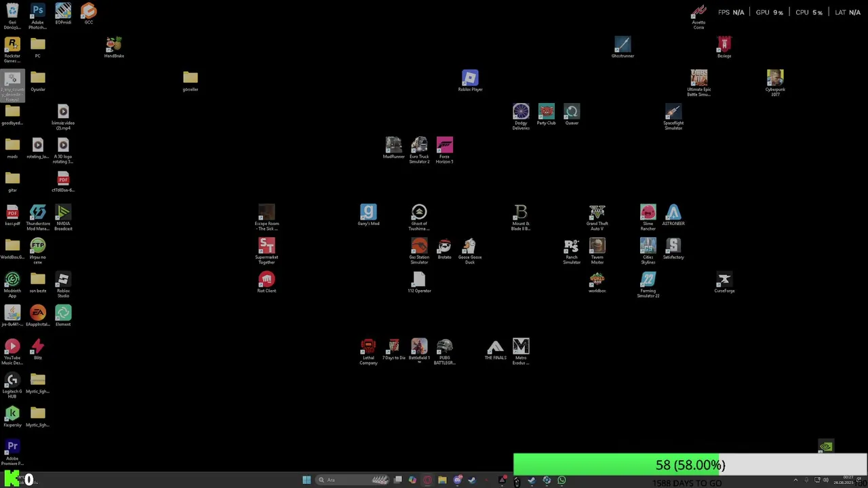868x488 pixels.
Task: Select the Garry's Mod icon
Action: pos(368,216)
